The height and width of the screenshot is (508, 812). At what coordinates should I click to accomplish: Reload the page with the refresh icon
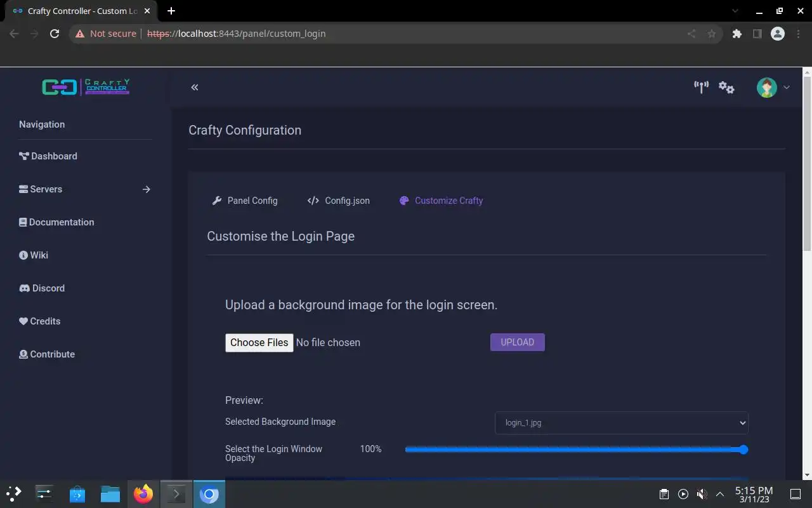tap(55, 34)
